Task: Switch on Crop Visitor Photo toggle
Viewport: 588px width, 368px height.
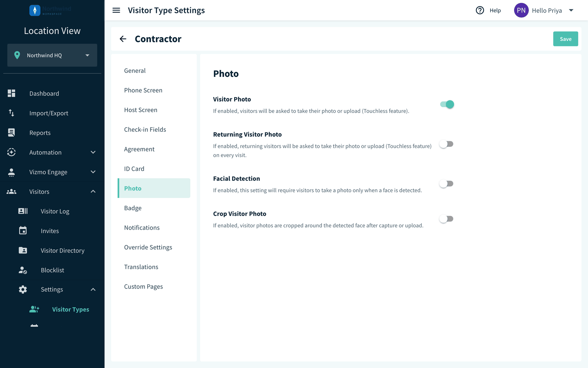Action: [x=446, y=219]
